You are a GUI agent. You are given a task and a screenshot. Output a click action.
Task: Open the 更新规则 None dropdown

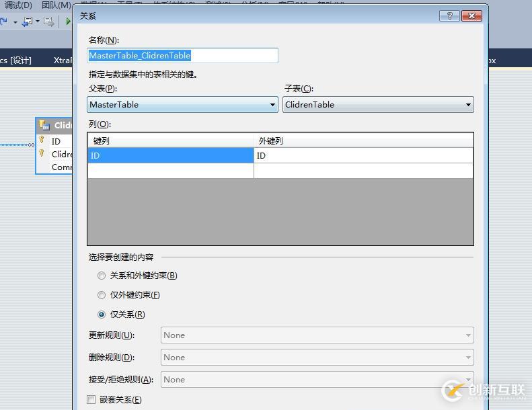317,335
